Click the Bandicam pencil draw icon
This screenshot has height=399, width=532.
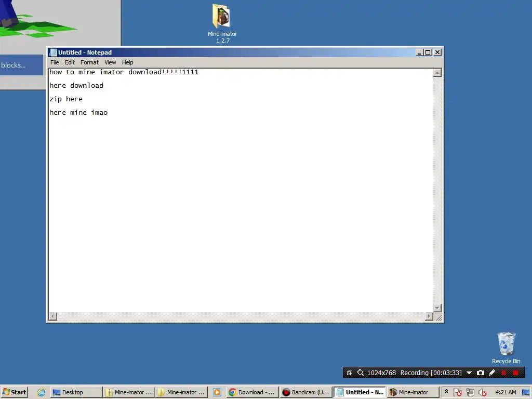(x=491, y=373)
